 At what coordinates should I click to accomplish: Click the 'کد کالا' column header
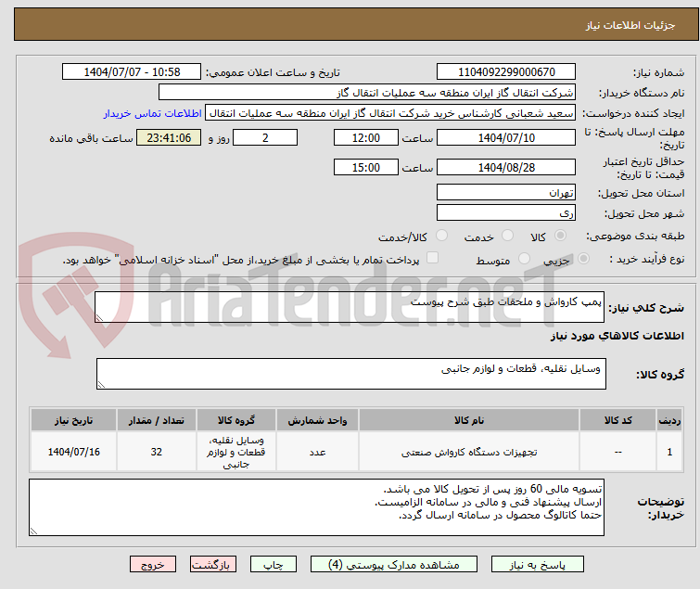coord(617,420)
